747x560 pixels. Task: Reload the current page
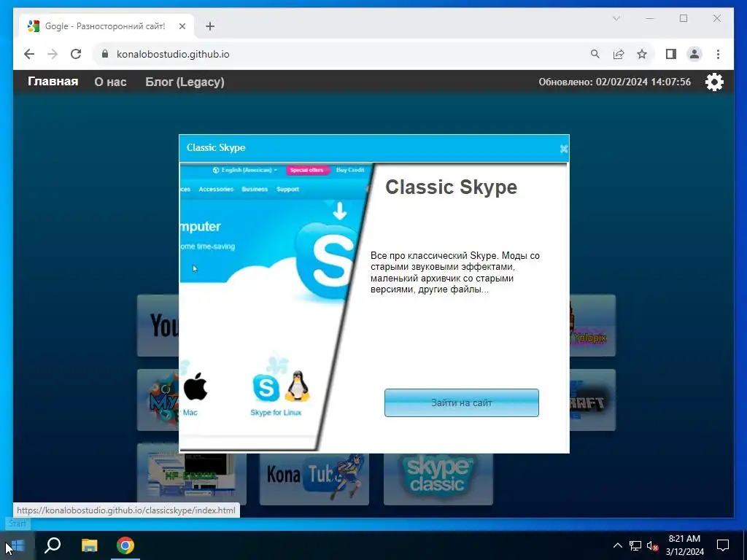[76, 54]
